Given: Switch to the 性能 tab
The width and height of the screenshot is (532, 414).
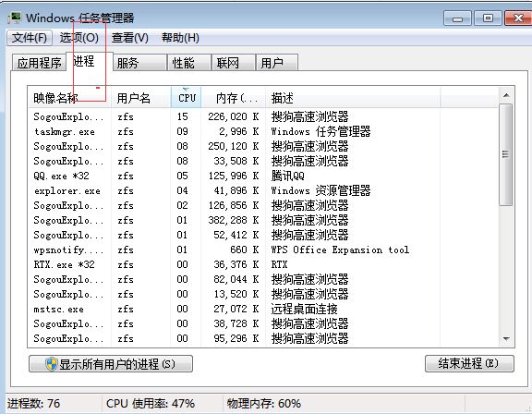Looking at the screenshot, I should (x=189, y=63).
